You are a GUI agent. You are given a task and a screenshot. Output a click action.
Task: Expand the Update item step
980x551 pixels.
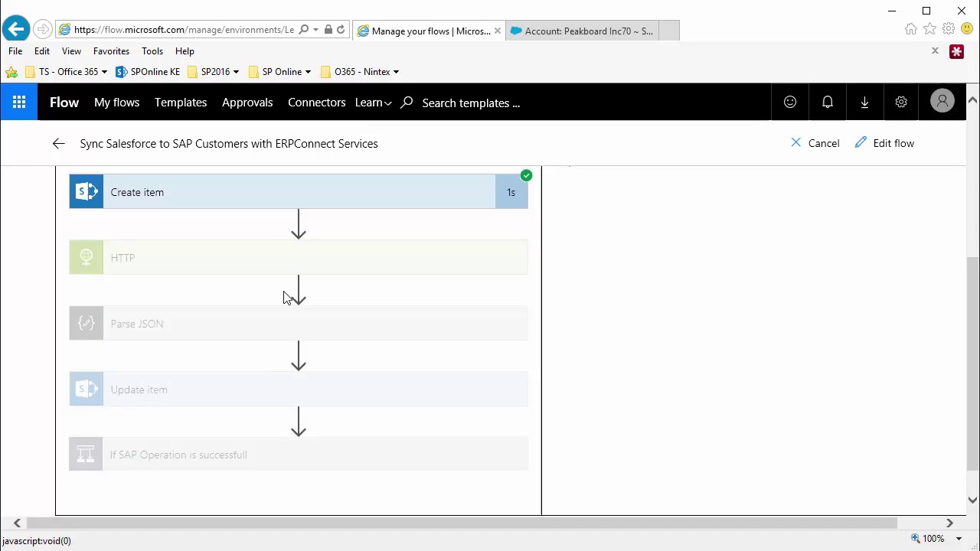[299, 389]
